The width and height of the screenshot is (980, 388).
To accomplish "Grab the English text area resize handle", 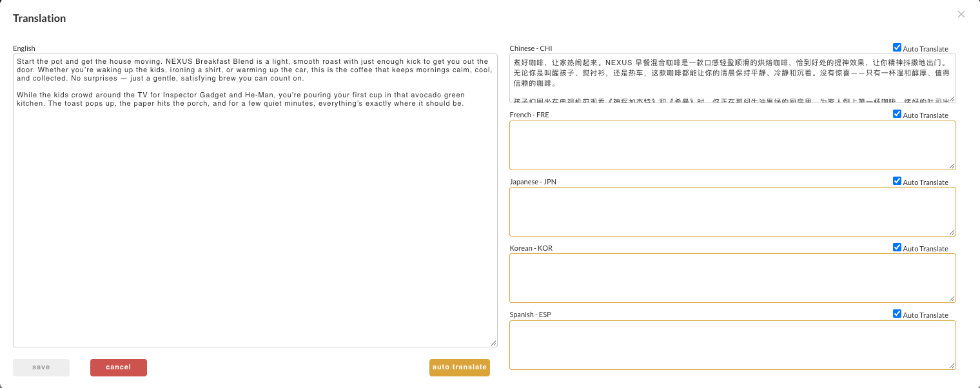I will (494, 344).
